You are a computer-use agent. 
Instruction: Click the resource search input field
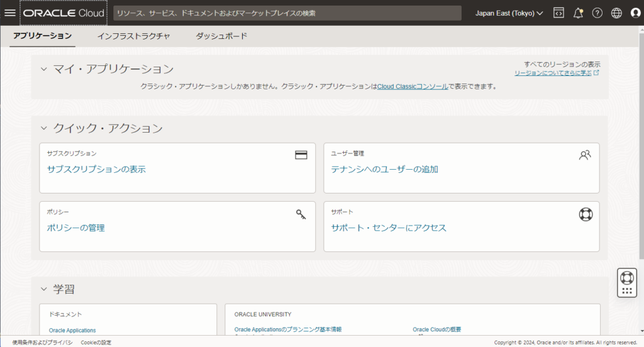(287, 13)
